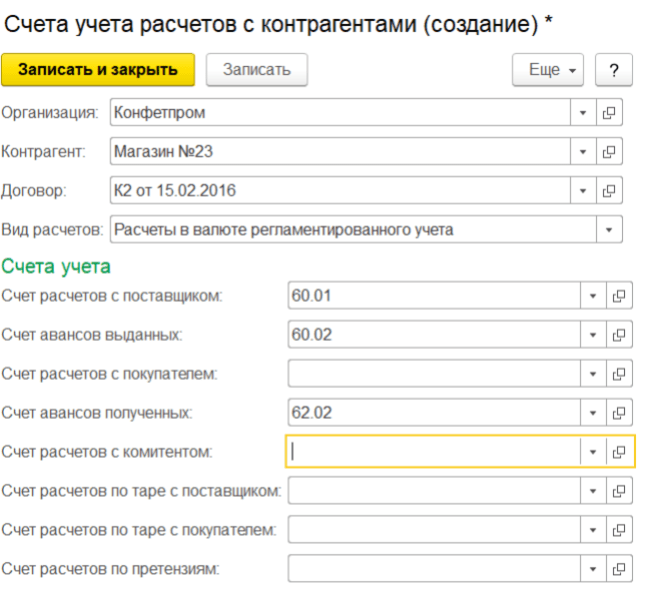The width and height of the screenshot is (645, 604).
Task: Expand dropdown for Счет расчетов по таре с поставщиком
Action: click(592, 491)
